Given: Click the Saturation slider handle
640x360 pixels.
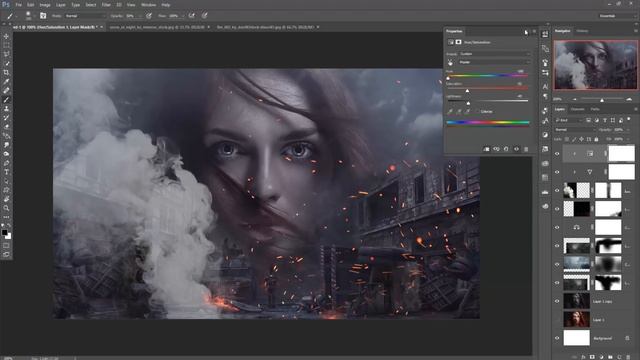Looking at the screenshot, I should (467, 91).
